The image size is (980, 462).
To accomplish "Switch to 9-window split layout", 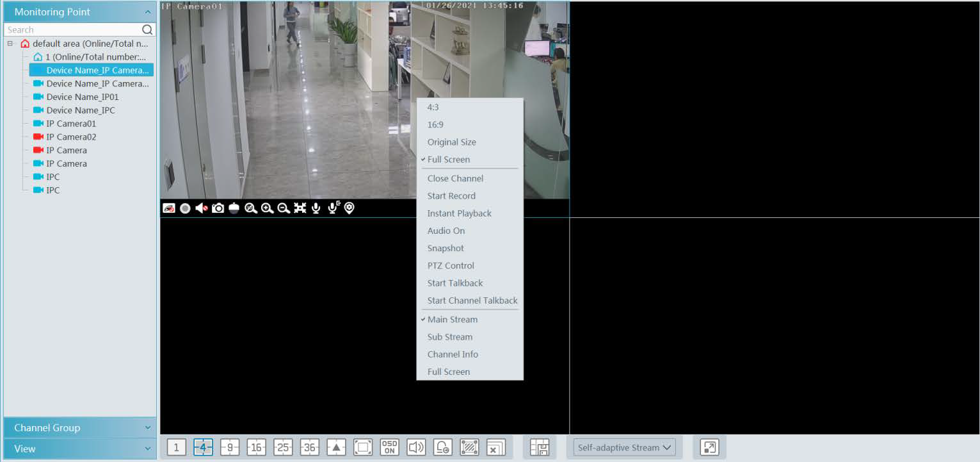I will pos(230,447).
